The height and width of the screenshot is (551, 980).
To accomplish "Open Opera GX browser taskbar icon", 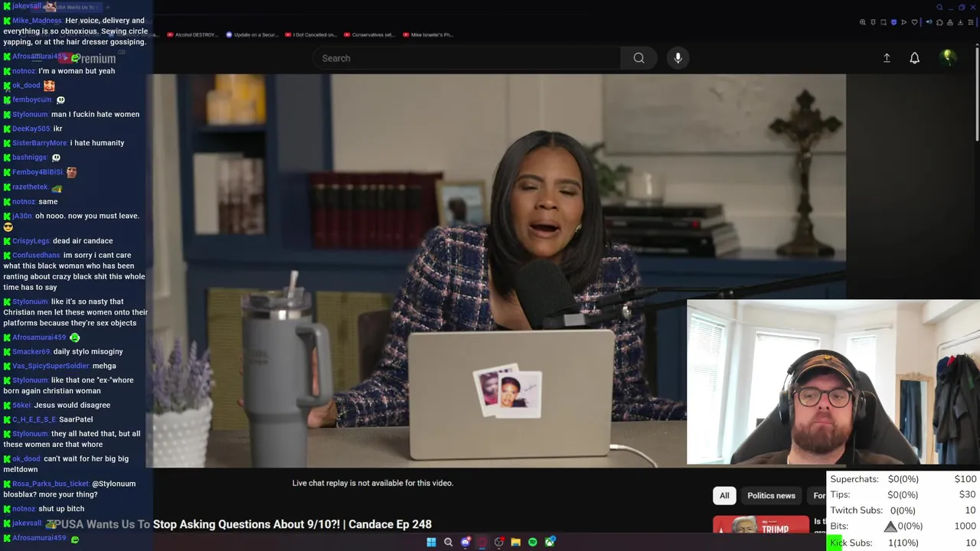I will [x=482, y=542].
